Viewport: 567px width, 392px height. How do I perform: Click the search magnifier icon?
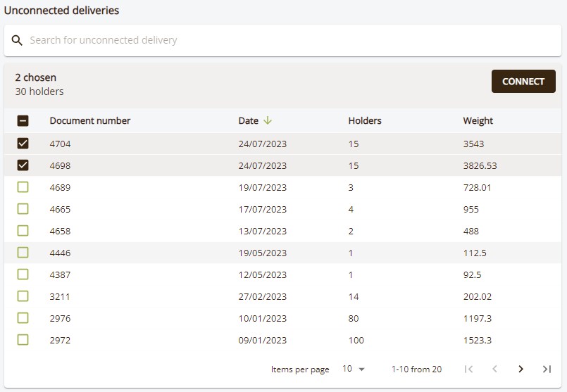17,40
